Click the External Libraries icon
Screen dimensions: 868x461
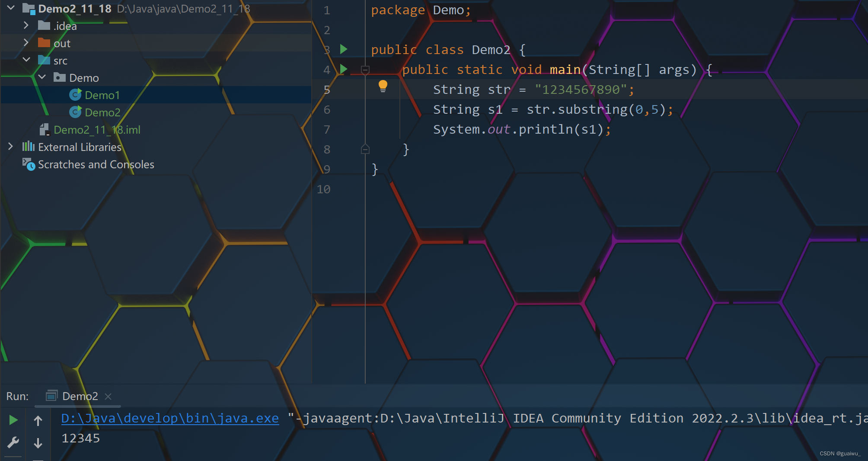click(28, 147)
